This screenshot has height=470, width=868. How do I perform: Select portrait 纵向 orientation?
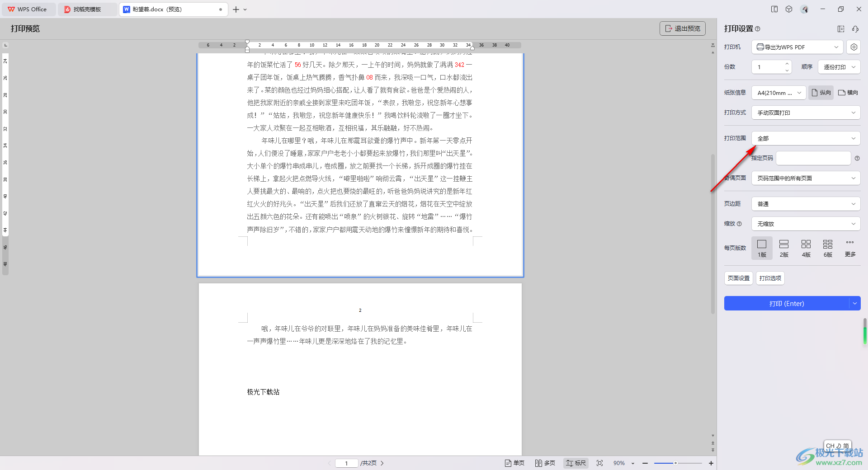tap(821, 93)
